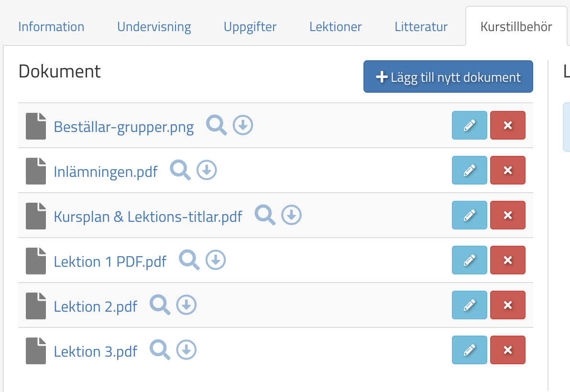This screenshot has height=392, width=570.
Task: Open the Lektion 3.pdf file link
Action: tap(96, 351)
